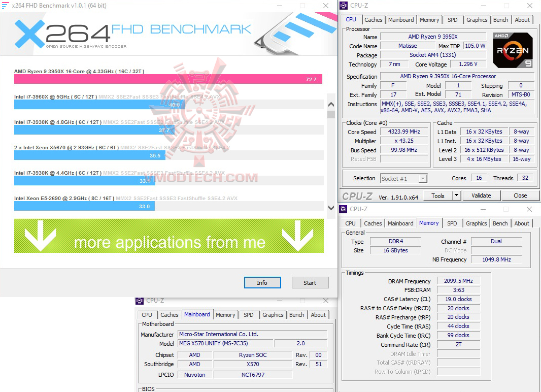Viewport: 541px width, 392px height.
Task: Click the scroll-down arrow in the benchmark list
Action: point(331,208)
